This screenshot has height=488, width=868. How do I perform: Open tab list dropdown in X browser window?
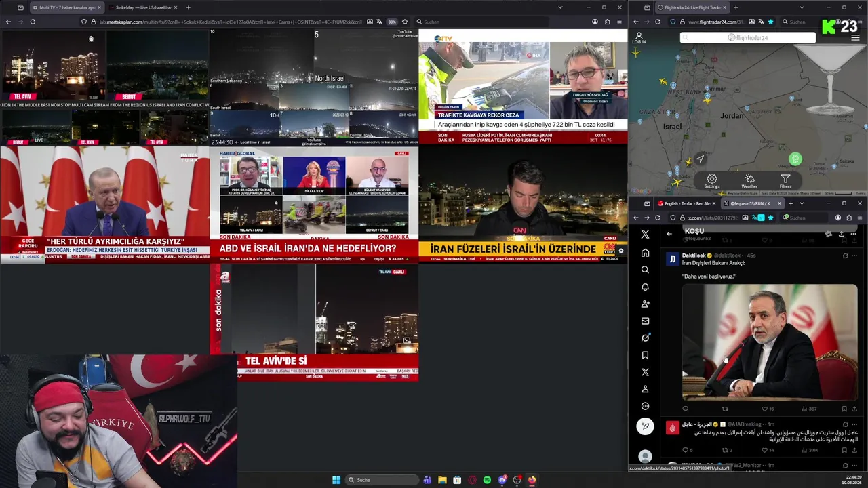coord(802,203)
